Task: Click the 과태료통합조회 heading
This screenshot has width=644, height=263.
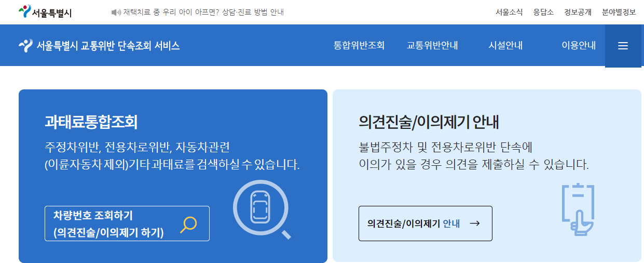Action: click(91, 122)
